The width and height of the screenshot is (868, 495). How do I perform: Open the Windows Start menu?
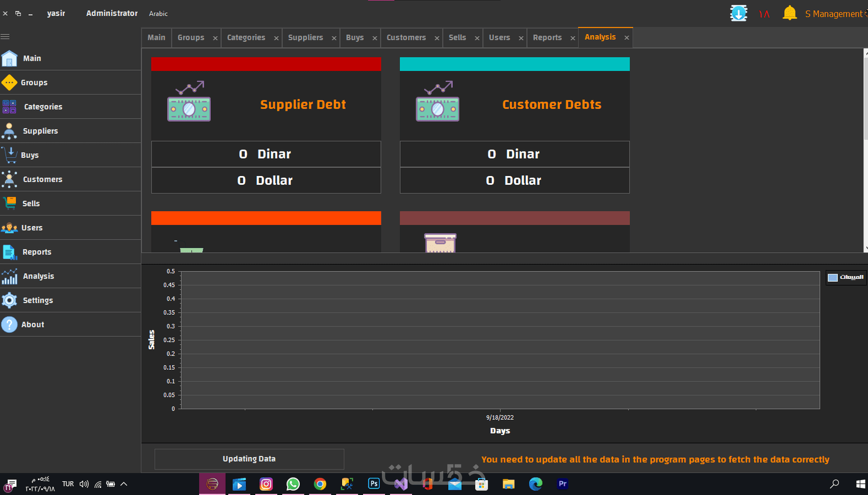[x=860, y=484]
